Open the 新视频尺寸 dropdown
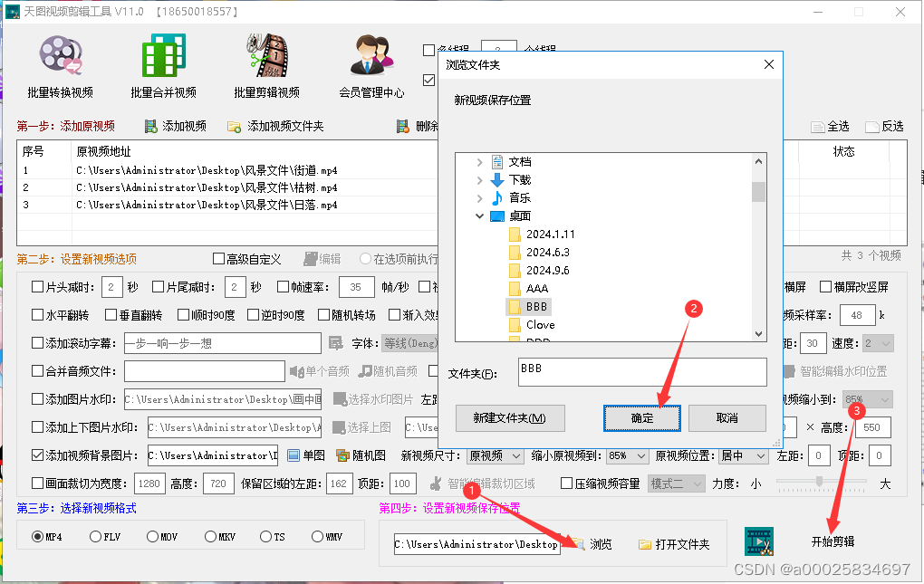The height and width of the screenshot is (584, 924). coord(495,455)
